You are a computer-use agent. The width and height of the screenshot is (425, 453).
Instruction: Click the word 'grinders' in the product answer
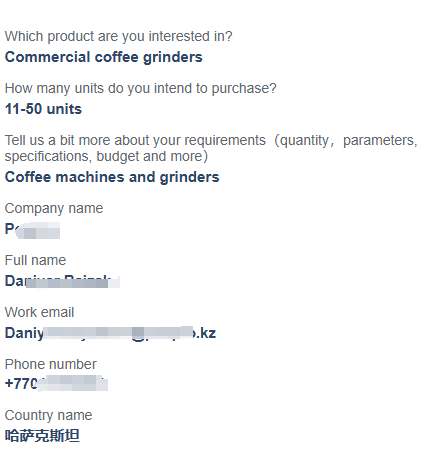(173, 57)
